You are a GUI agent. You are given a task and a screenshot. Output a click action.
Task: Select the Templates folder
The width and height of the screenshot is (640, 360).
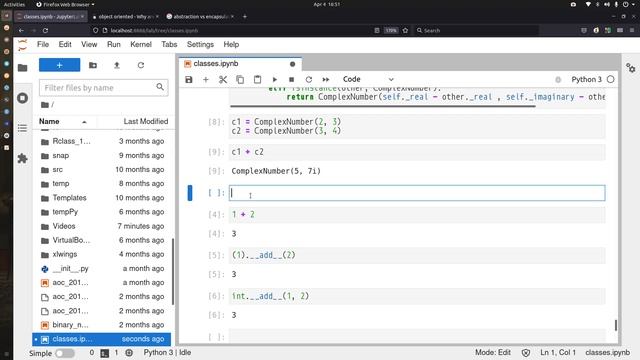click(103, 198)
